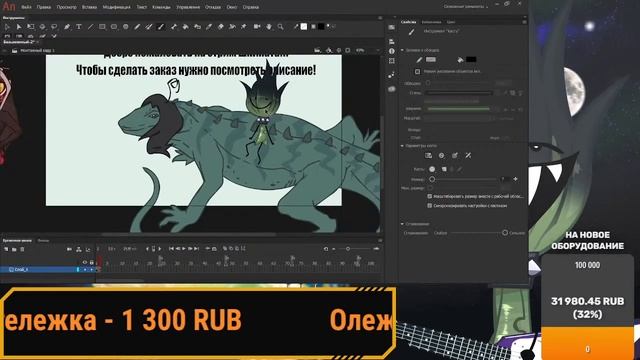Screen dimensions: 640x360
Task: Click the smoothing slider handle
Action: pyautogui.click(x=505, y=233)
